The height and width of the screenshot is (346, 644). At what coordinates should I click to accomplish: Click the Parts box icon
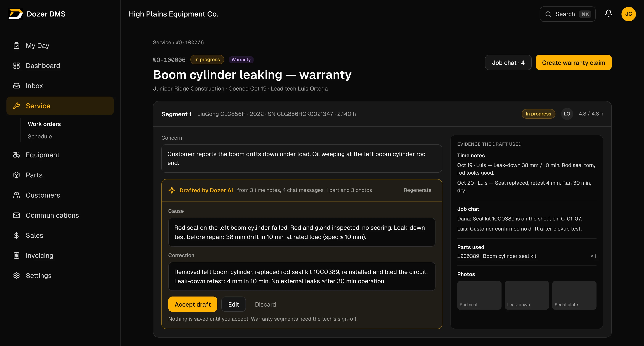point(17,175)
